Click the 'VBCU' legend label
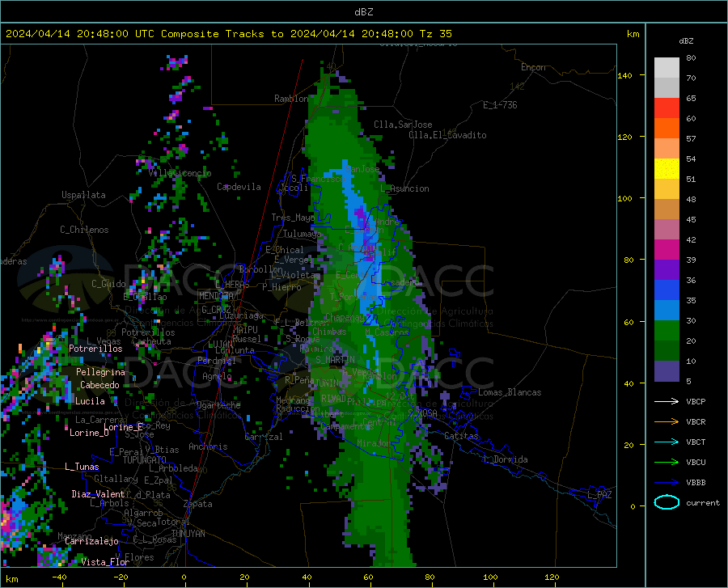Image resolution: width=728 pixels, height=588 pixels. (x=696, y=463)
